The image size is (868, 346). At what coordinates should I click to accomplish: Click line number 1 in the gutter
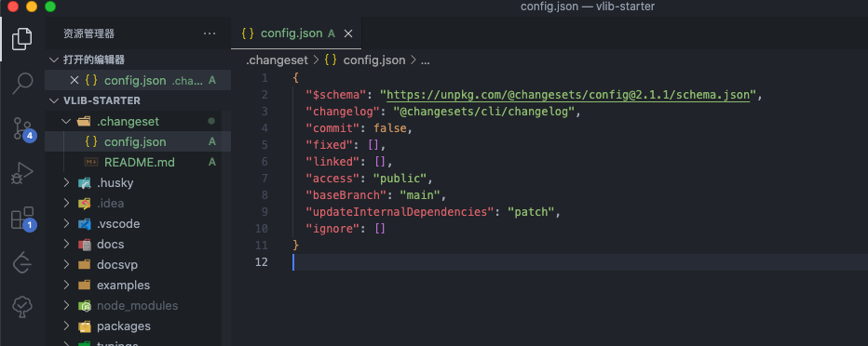coord(265,78)
